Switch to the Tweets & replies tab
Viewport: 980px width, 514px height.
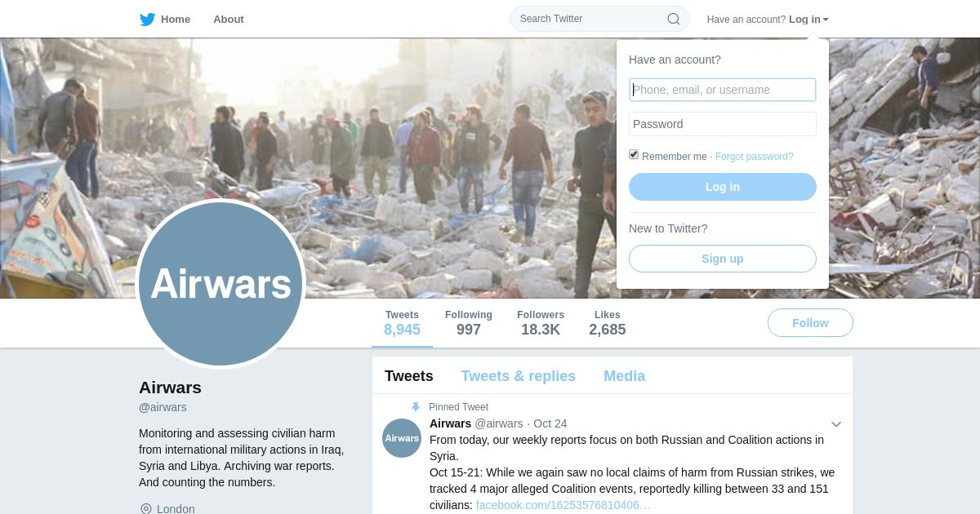pos(518,376)
